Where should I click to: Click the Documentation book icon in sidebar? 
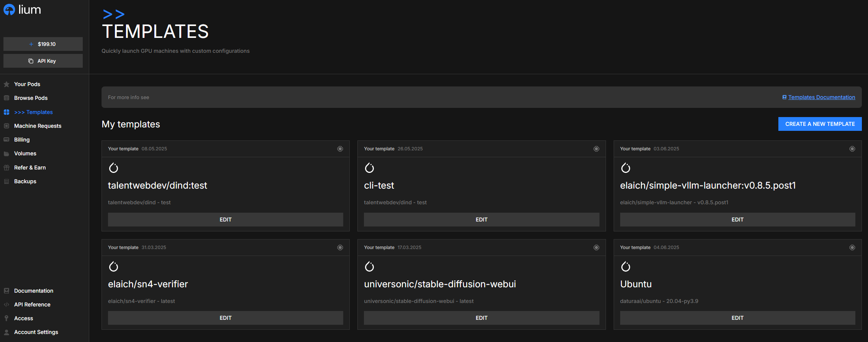(x=7, y=291)
